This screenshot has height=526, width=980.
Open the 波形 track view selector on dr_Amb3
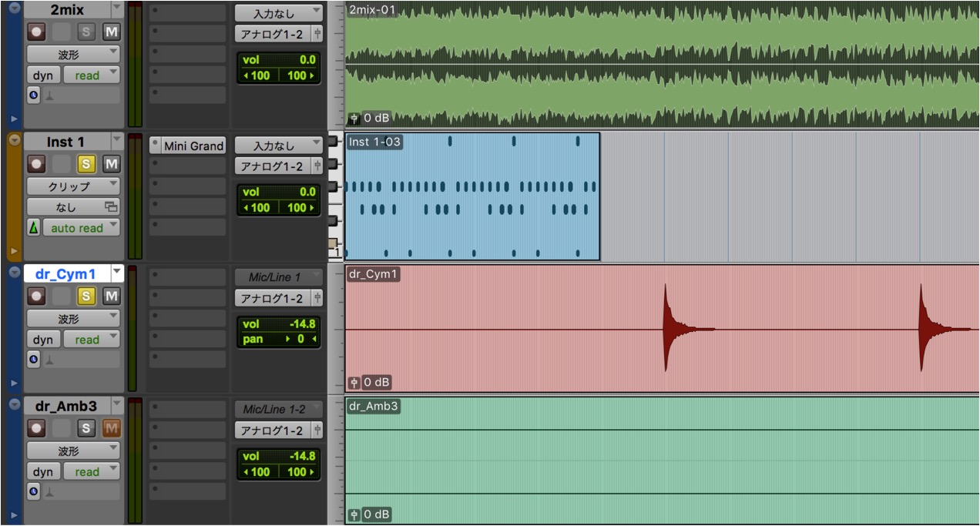coord(74,451)
